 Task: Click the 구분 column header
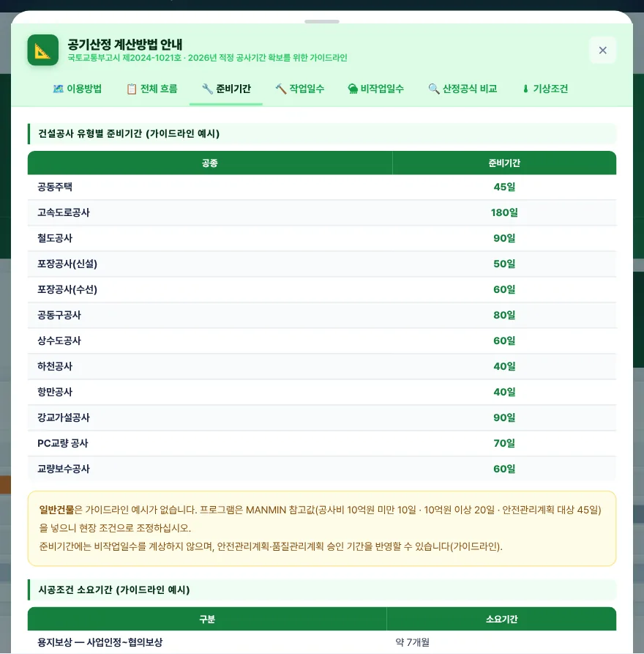tap(207, 620)
